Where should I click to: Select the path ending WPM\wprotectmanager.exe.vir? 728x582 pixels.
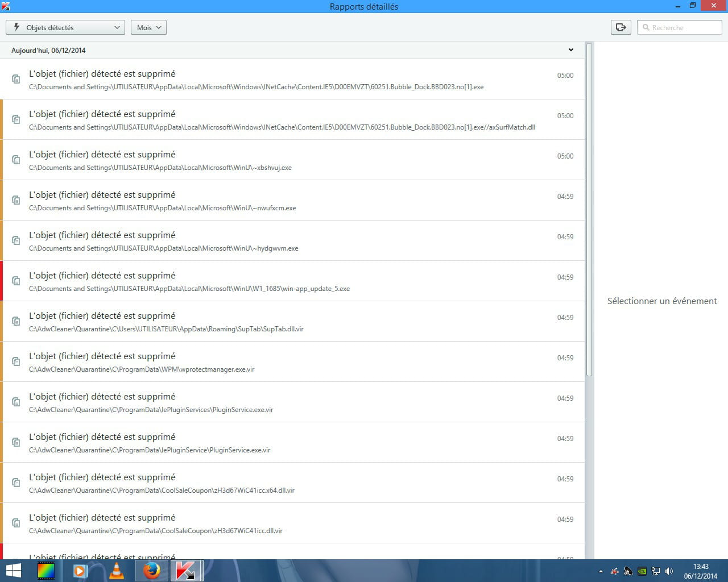click(142, 369)
